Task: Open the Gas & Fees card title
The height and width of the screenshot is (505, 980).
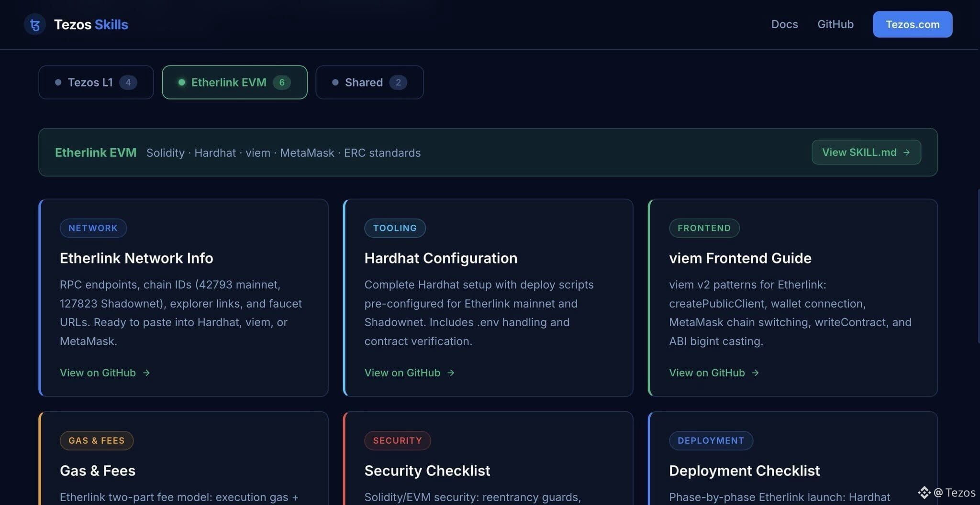Action: 98,471
